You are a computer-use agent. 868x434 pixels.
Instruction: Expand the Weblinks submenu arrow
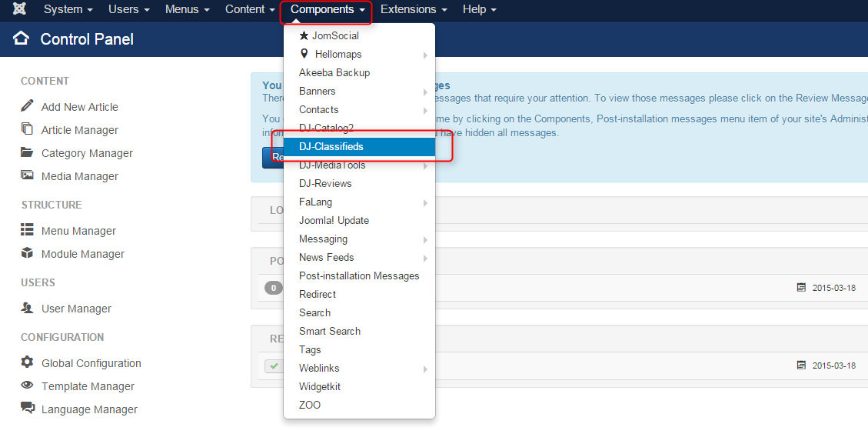pos(426,369)
